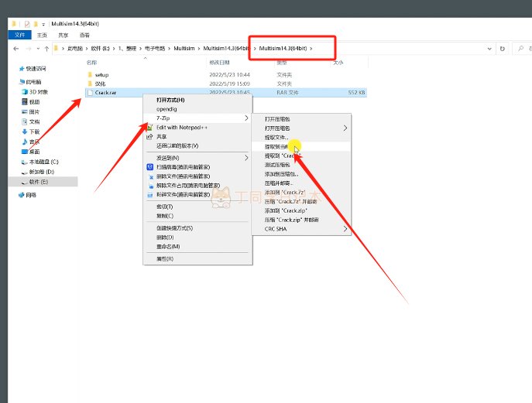
Task: Sort files by the 大小 column header
Action: (x=338, y=63)
